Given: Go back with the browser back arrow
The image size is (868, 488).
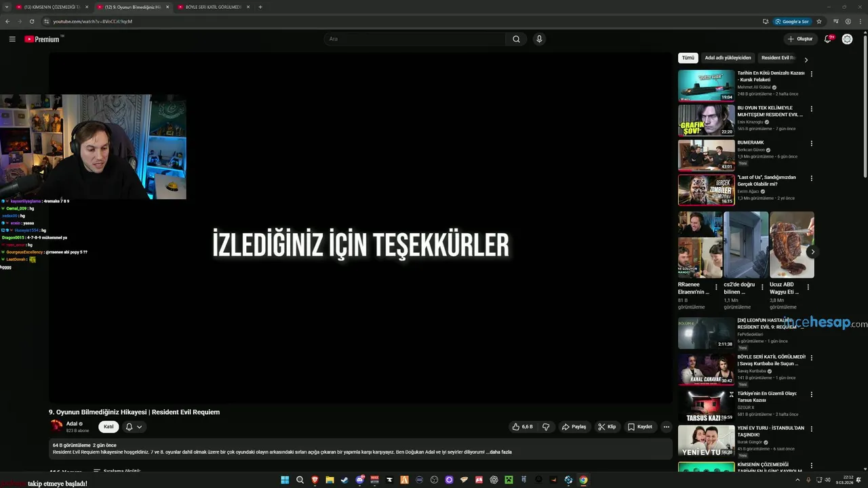Looking at the screenshot, I should coord(7,21).
